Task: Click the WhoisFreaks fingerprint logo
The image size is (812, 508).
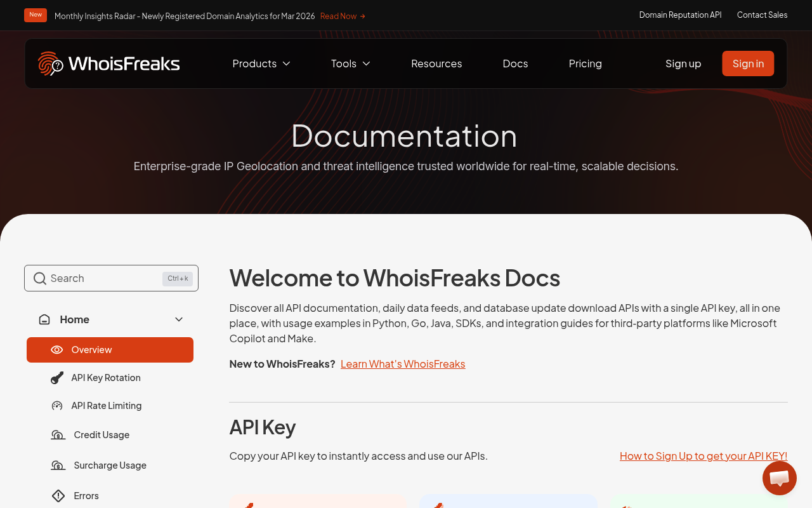Action: (108, 63)
